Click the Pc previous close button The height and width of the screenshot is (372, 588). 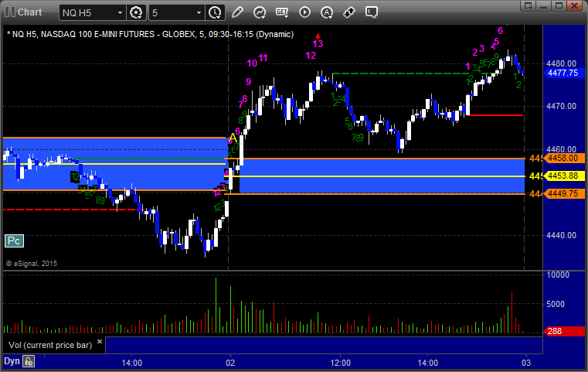point(14,241)
